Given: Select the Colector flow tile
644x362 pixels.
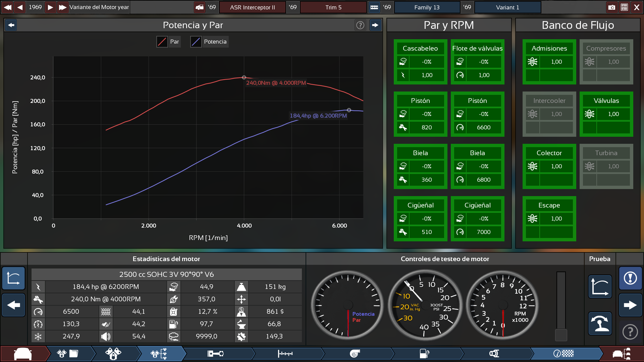Looking at the screenshot, I should pos(549,166).
